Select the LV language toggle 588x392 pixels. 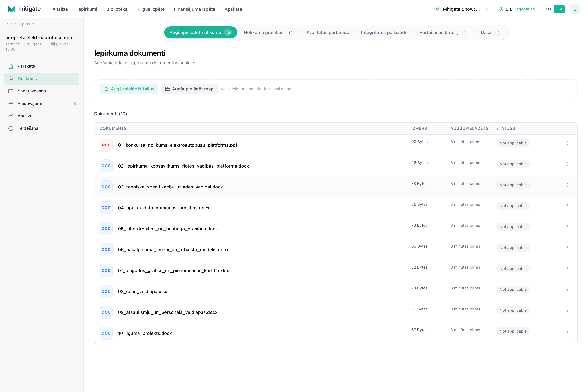pyautogui.click(x=560, y=9)
